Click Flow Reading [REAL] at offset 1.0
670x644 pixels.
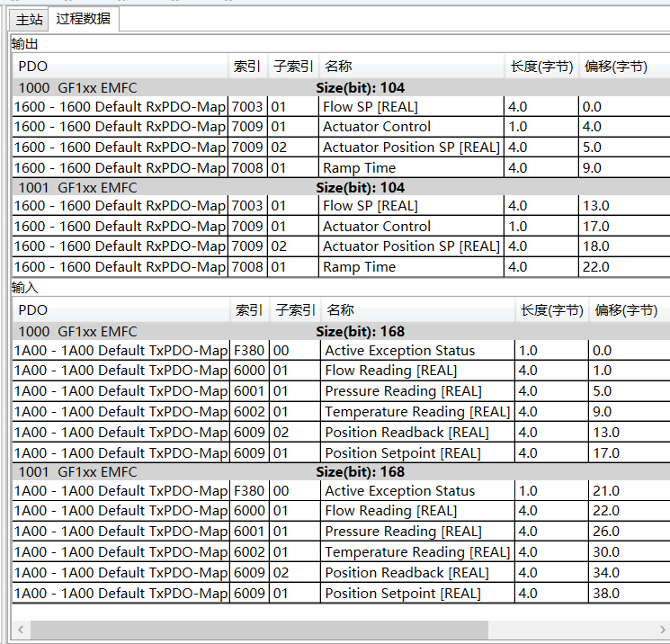click(390, 371)
